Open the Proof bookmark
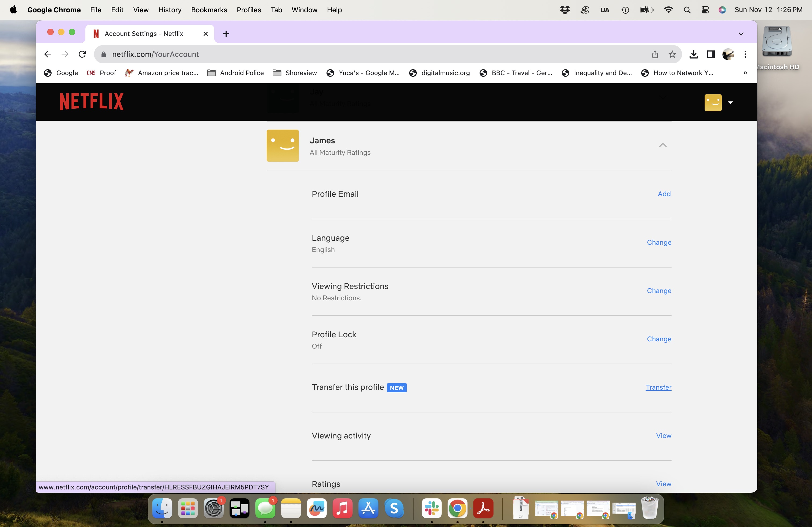Image resolution: width=812 pixels, height=527 pixels. coord(101,73)
